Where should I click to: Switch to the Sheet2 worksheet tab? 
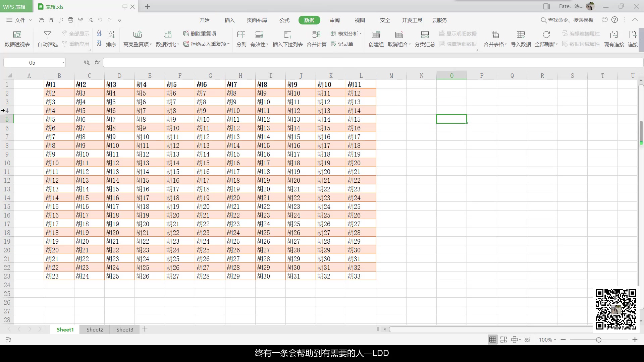(x=95, y=329)
